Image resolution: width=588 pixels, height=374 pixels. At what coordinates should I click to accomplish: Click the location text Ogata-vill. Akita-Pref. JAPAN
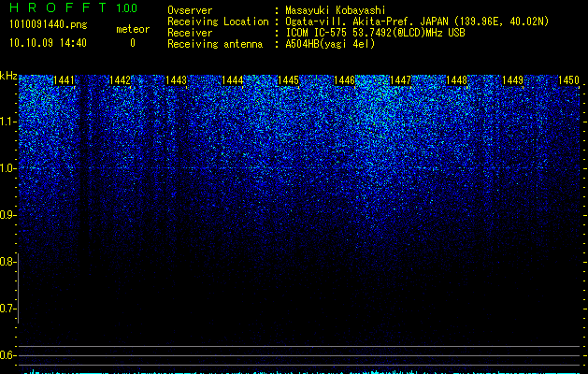pyautogui.click(x=366, y=22)
